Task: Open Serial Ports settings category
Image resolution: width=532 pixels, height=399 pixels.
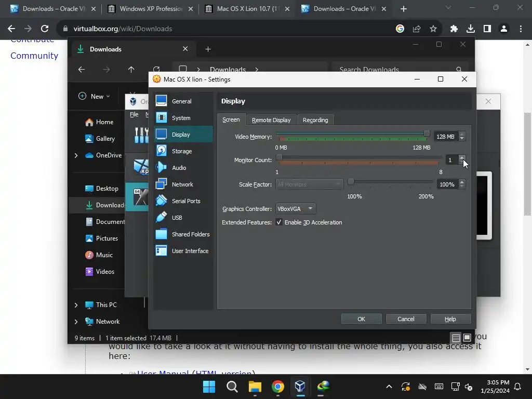Action: click(183, 201)
